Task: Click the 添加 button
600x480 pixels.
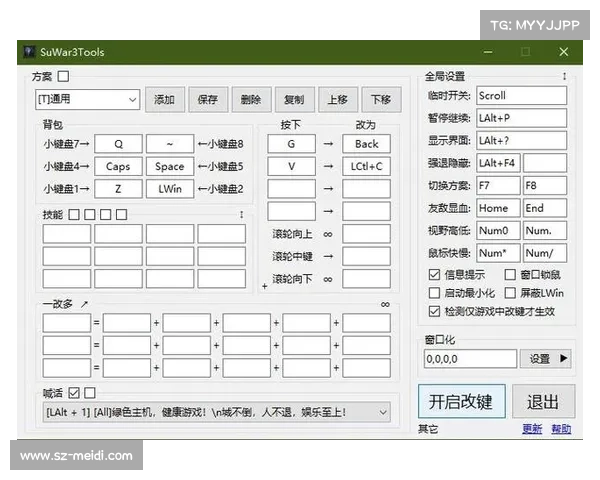Action: (x=165, y=100)
